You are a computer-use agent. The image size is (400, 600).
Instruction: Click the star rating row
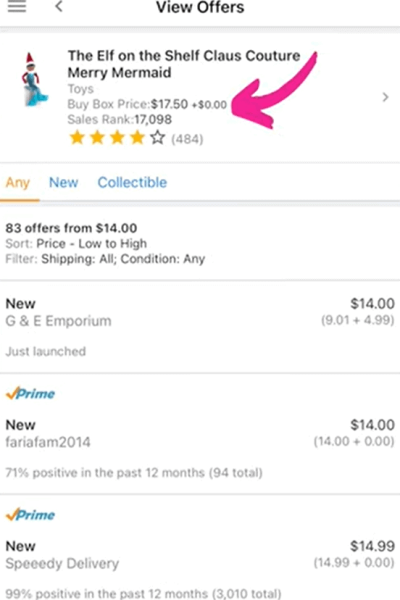136,138
